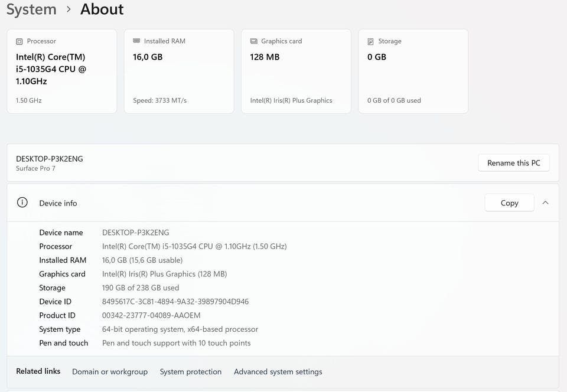Image resolution: width=567 pixels, height=392 pixels.
Task: Click the Graphics card icon
Action: pos(254,41)
